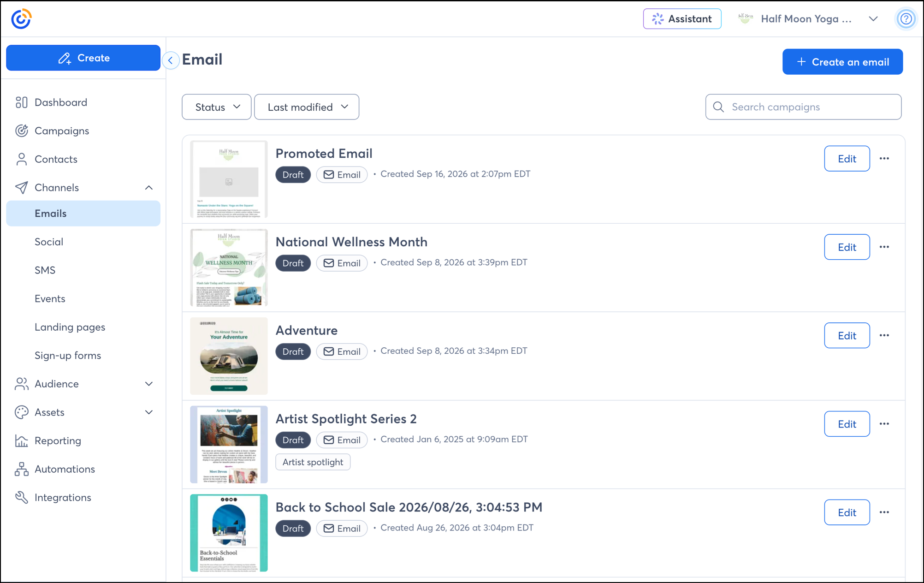
Task: Expand the Audience section
Action: click(x=149, y=384)
